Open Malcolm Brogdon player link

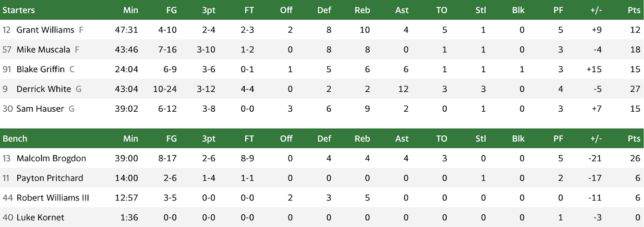51,158
